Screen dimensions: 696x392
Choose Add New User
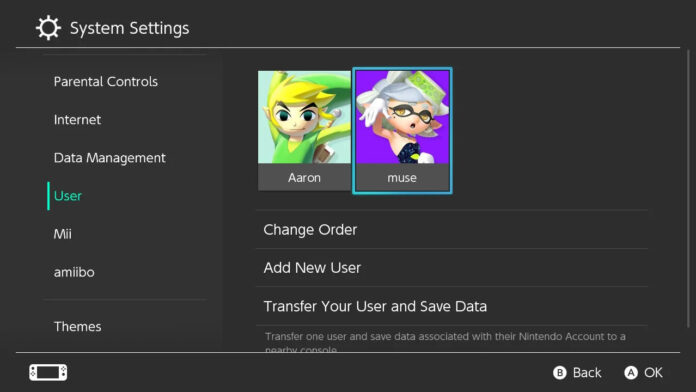452,268
